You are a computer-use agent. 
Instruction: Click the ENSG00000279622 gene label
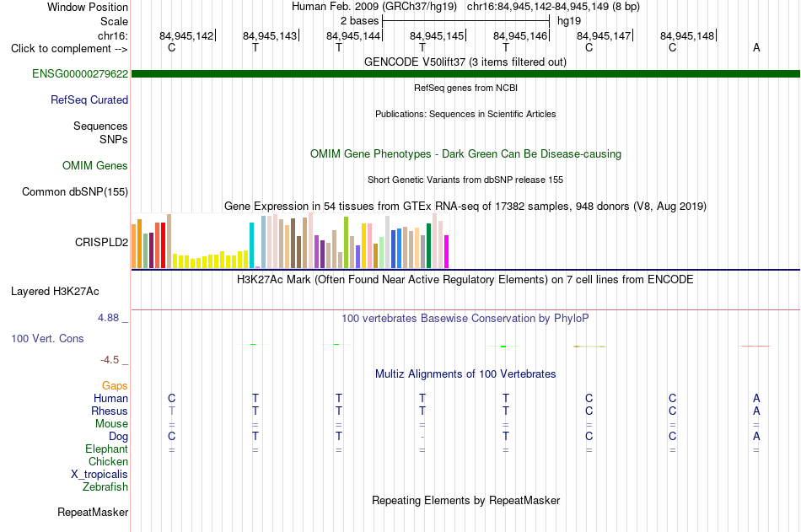[x=80, y=73]
